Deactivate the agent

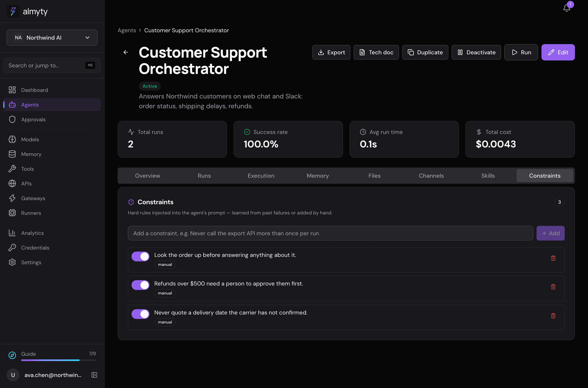coord(476,52)
